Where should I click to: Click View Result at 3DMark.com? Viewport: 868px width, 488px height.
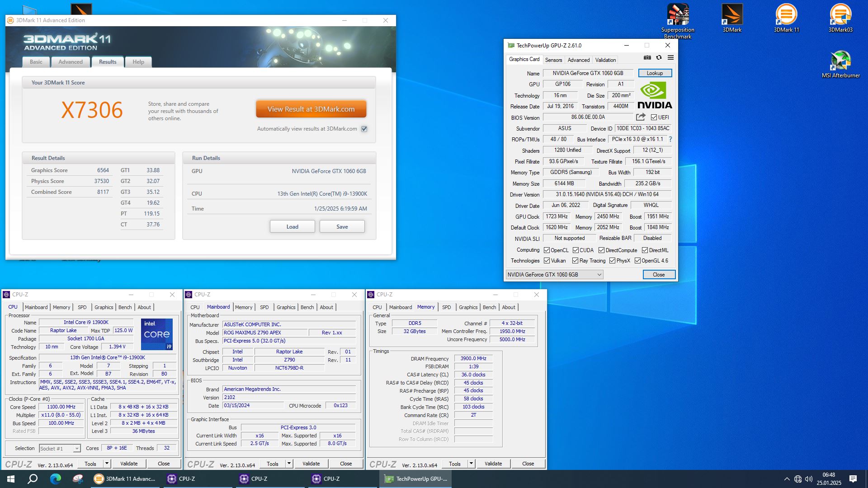[311, 109]
